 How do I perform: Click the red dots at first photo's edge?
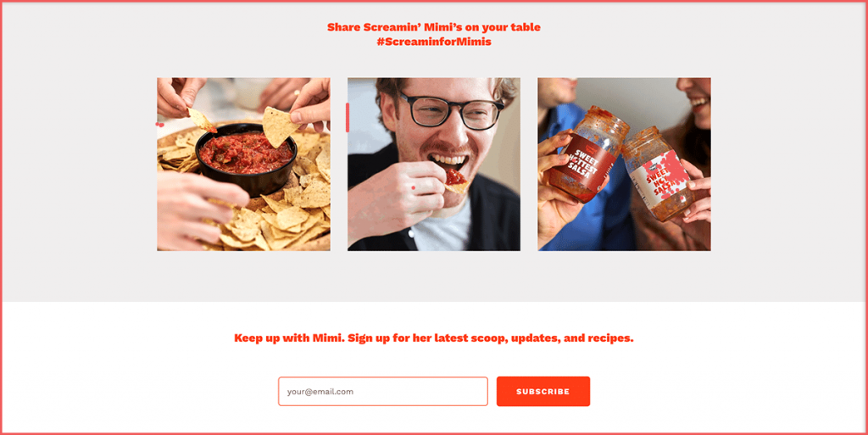(160, 125)
